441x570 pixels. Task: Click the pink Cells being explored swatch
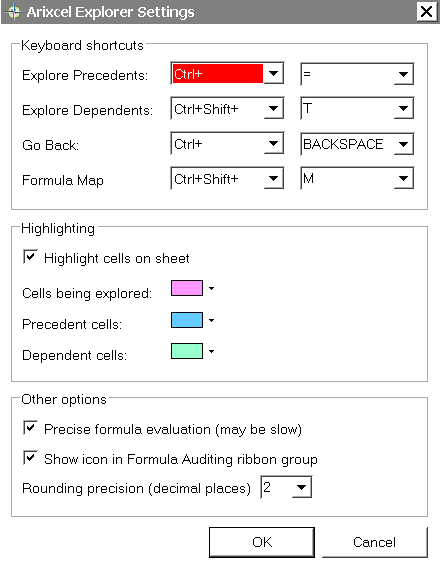tap(187, 288)
